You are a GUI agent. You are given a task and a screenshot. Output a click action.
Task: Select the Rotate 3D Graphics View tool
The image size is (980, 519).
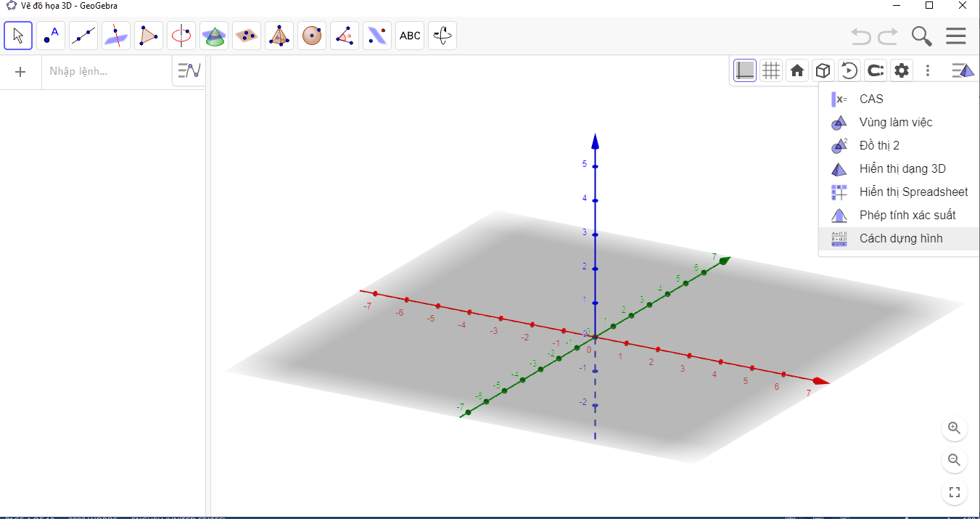coord(442,35)
